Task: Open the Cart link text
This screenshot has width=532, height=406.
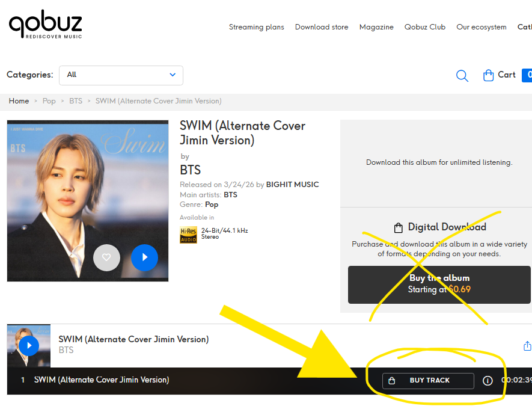Action: click(x=506, y=75)
